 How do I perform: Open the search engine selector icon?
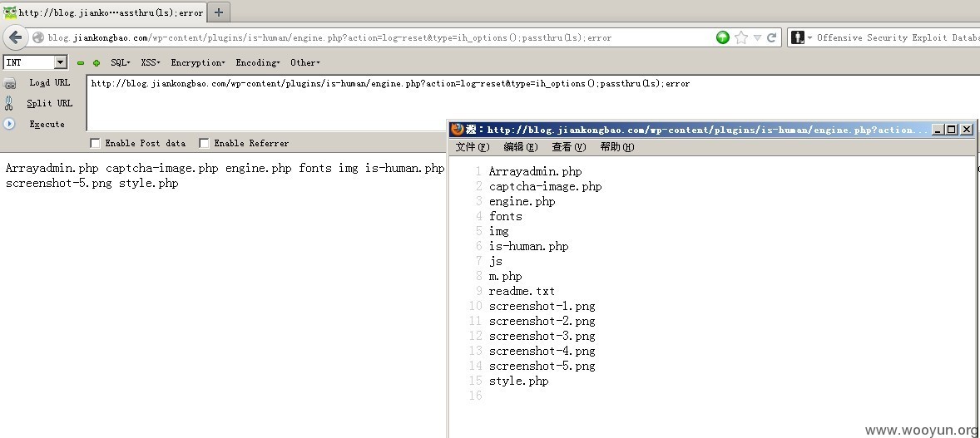(800, 37)
